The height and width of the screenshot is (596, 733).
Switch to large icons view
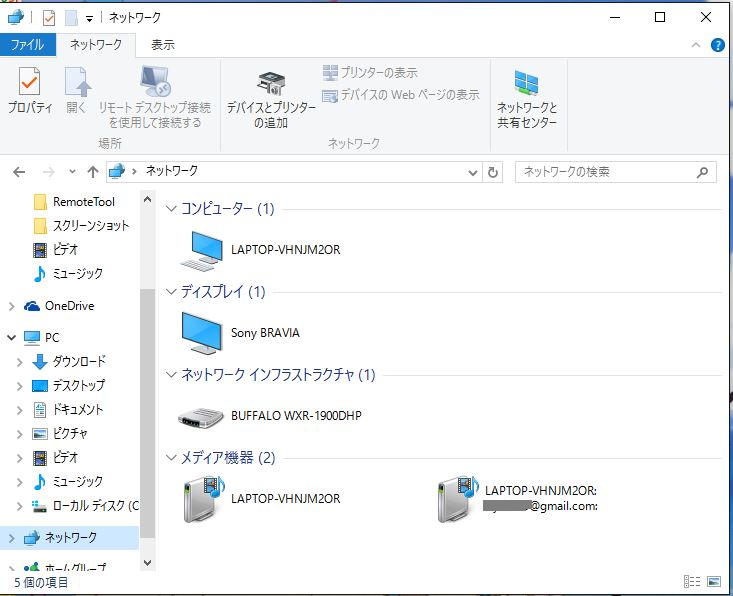pos(714,582)
